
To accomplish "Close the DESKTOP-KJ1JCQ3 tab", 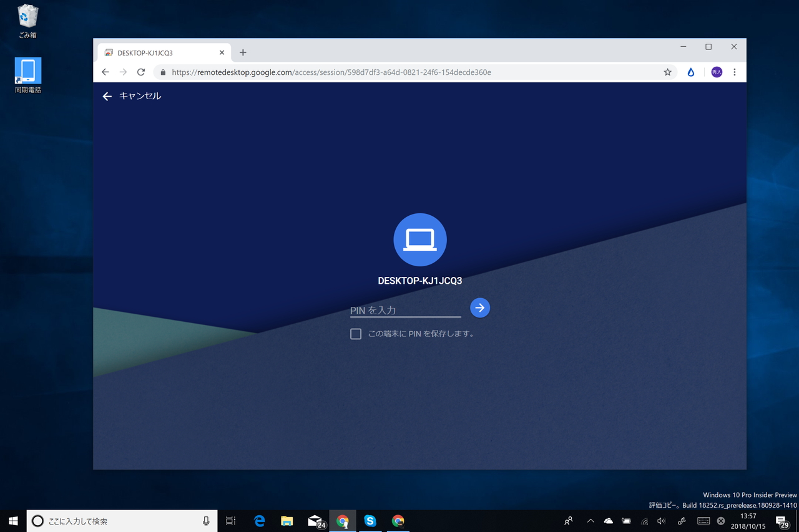I will coord(222,53).
